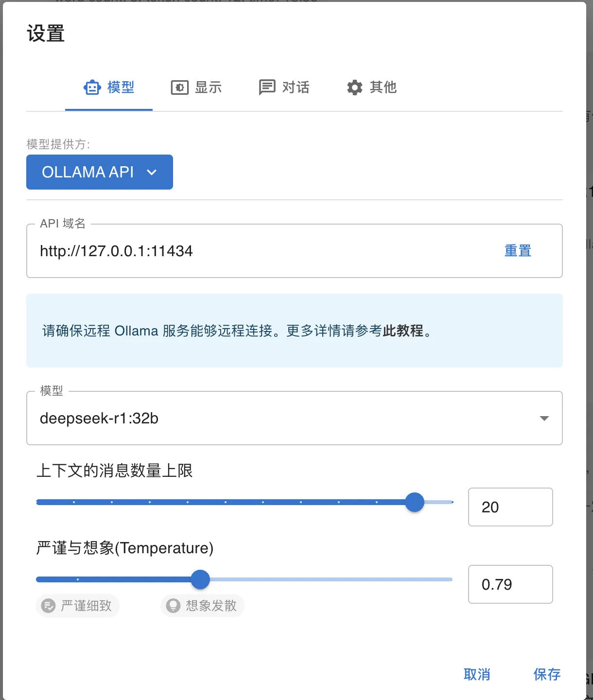Click the display icon beside 显示
This screenshot has height=700, width=593.
click(179, 87)
